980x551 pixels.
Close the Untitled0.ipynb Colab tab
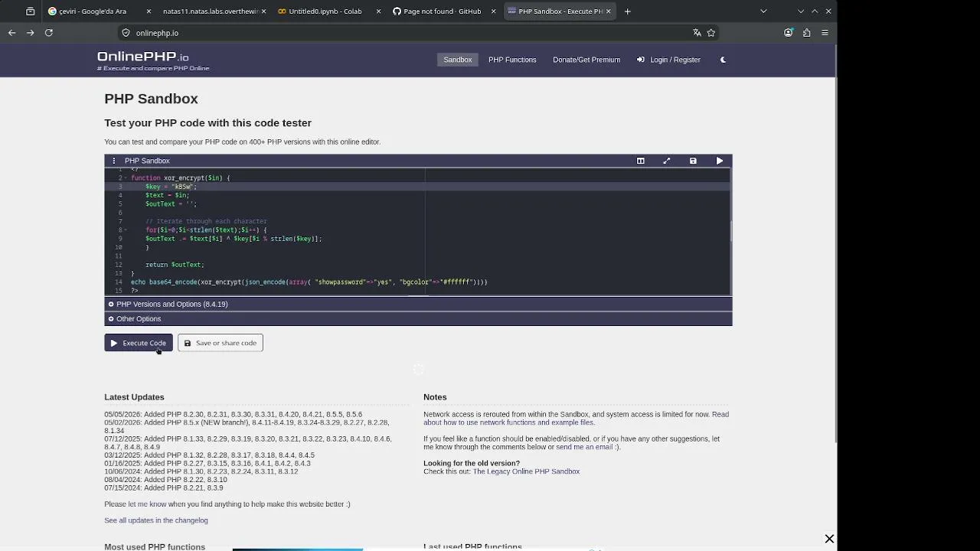pos(378,11)
